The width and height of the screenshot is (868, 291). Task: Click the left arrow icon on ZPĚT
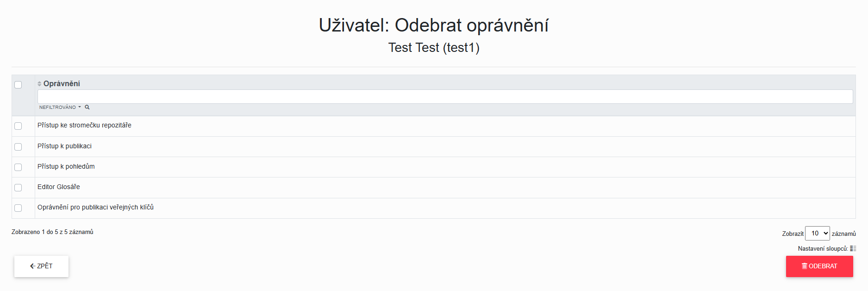[32, 266]
